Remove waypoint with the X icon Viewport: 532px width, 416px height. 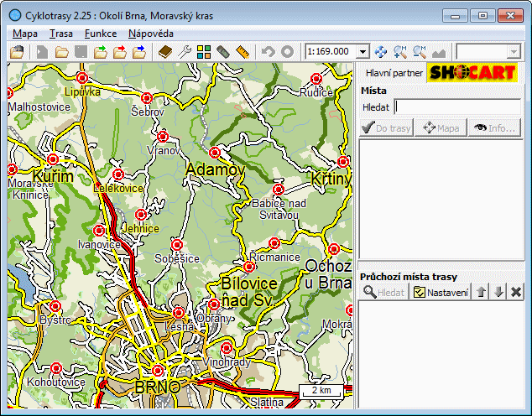pos(516,292)
